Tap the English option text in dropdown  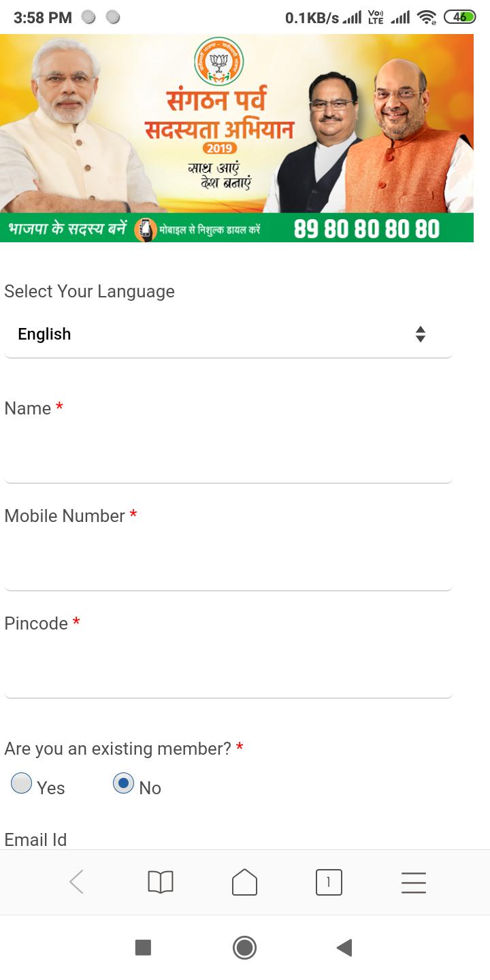click(x=44, y=334)
